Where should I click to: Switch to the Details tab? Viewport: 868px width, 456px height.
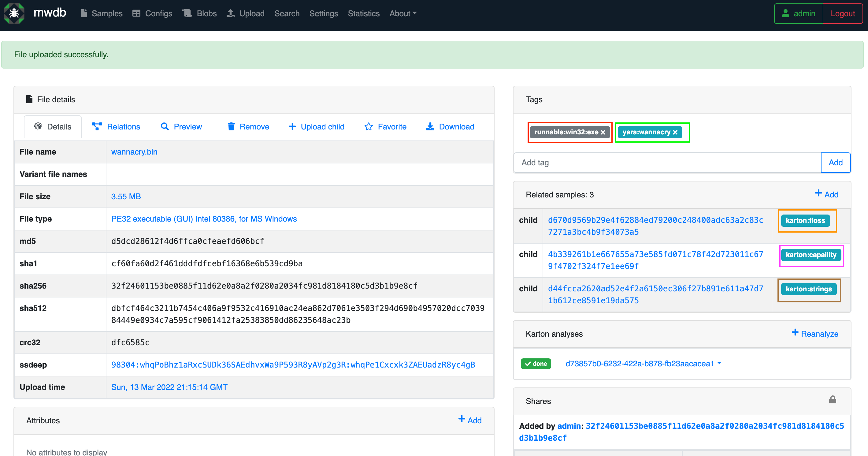(x=53, y=126)
